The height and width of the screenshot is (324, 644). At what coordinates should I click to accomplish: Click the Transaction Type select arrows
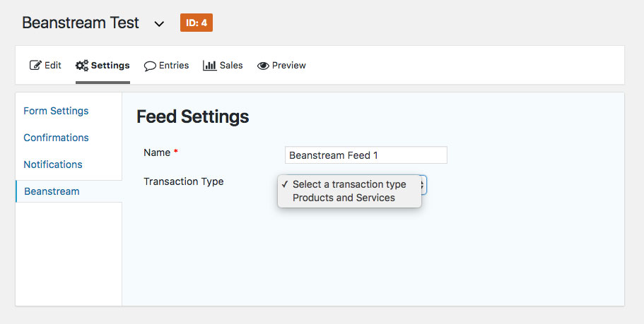[x=423, y=184]
